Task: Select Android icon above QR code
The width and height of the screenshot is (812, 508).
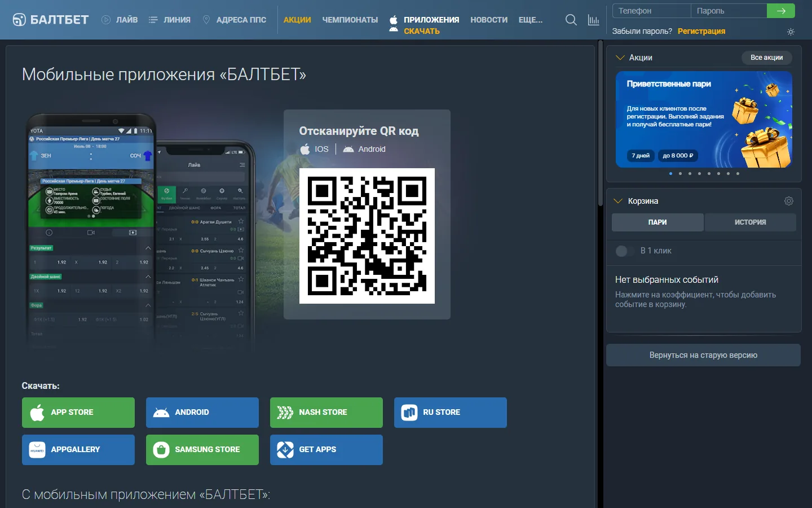Action: pyautogui.click(x=348, y=149)
